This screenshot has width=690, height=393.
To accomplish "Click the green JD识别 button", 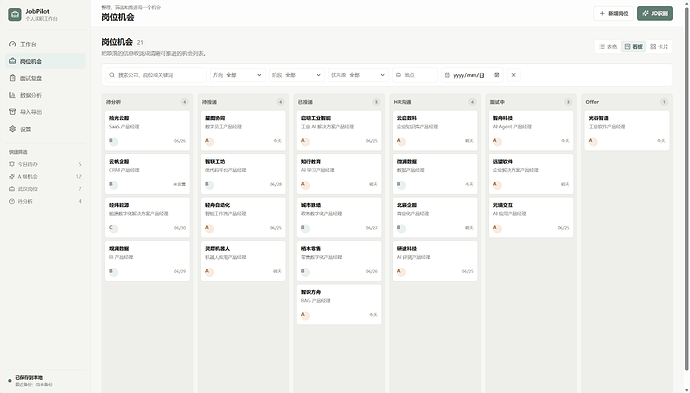I will point(655,13).
